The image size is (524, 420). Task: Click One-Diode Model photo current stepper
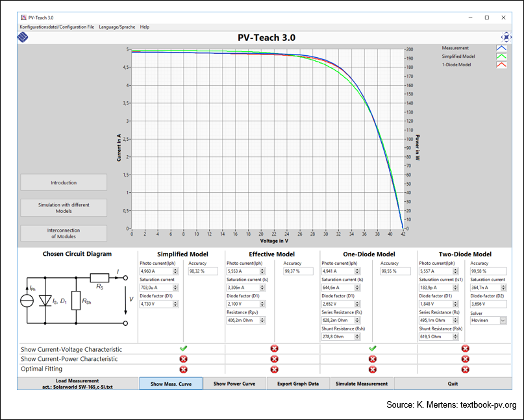(x=357, y=271)
